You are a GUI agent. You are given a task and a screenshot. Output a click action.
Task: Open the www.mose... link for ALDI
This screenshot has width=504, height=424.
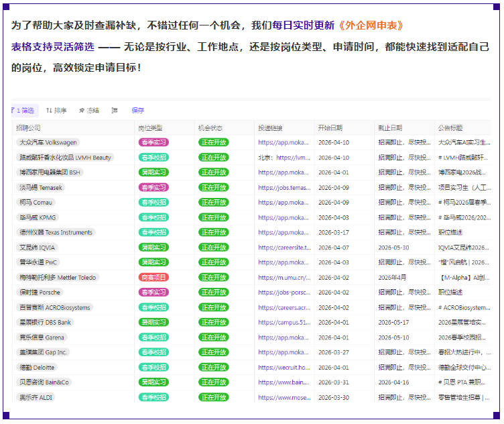tap(284, 397)
